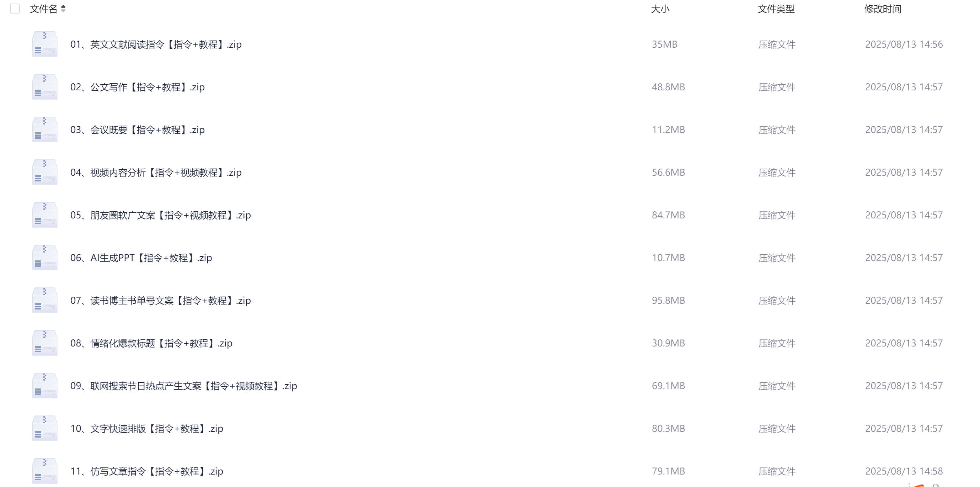Screen dimensions: 980x487
Task: Click the zip icon for 02、公文写作
Action: [44, 87]
